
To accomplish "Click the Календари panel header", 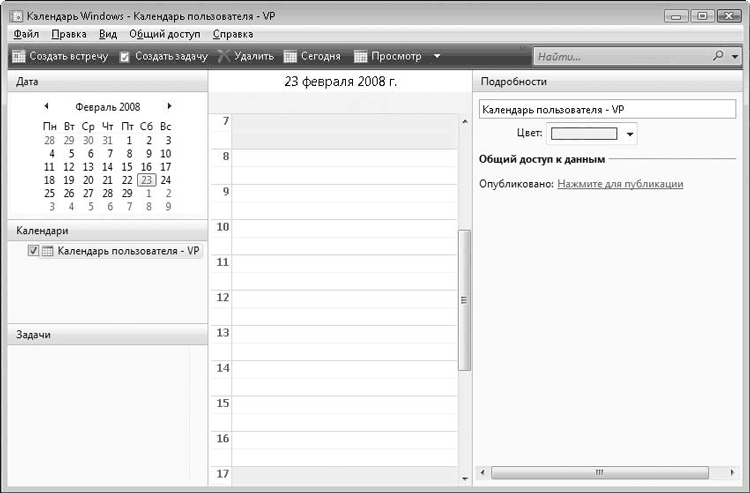I will 108,230.
